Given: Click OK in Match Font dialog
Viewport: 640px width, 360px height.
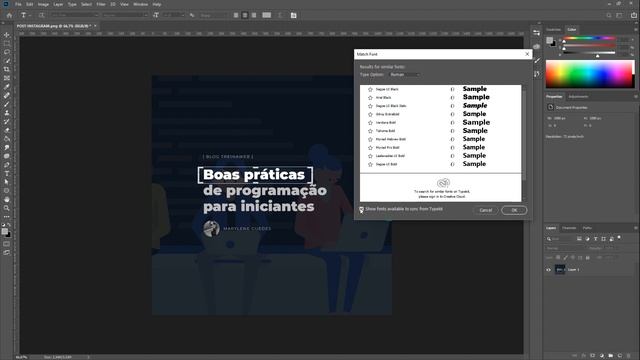Looking at the screenshot, I should 514,210.
